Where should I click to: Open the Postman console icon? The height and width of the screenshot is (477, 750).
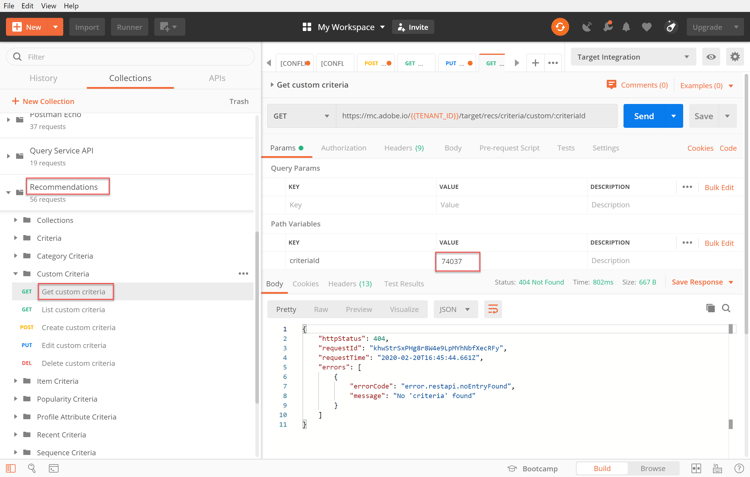click(54, 468)
